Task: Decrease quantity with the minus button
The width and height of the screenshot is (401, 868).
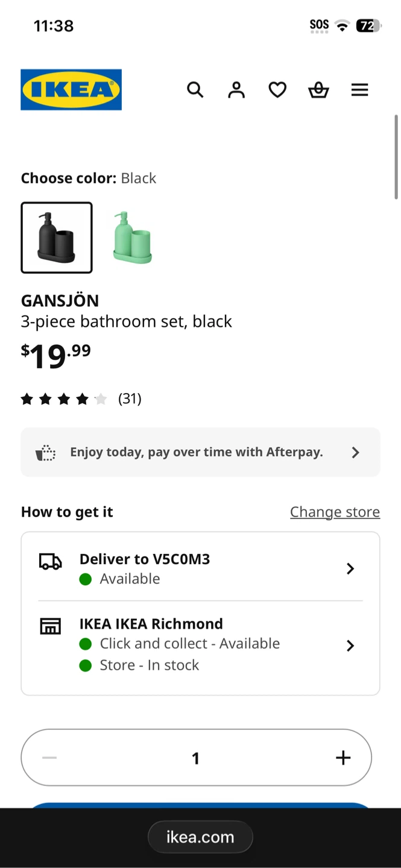Action: (x=49, y=758)
